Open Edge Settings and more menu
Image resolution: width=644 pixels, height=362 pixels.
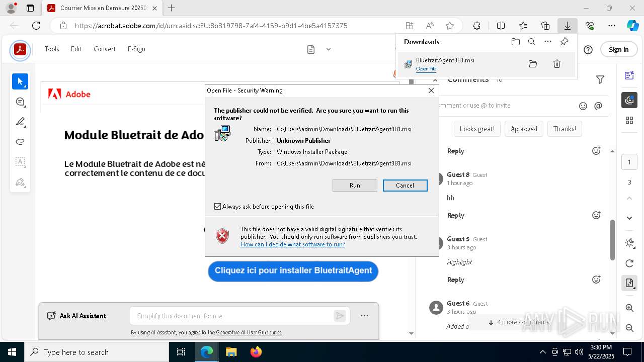612,26
